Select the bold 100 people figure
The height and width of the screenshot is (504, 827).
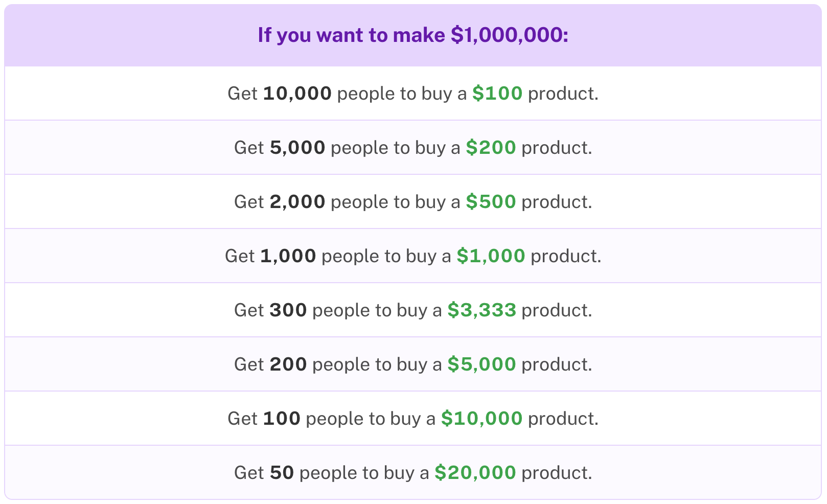(282, 419)
